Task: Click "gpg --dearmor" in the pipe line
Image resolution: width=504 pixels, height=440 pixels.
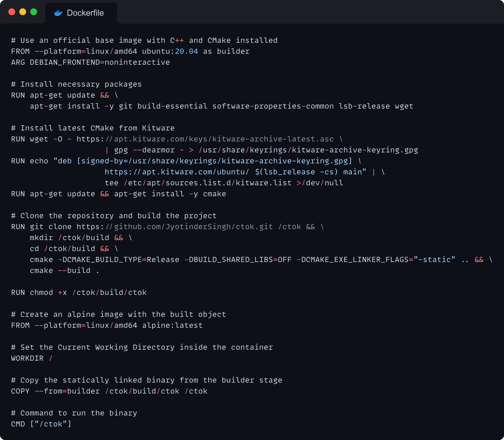Action: (144, 150)
